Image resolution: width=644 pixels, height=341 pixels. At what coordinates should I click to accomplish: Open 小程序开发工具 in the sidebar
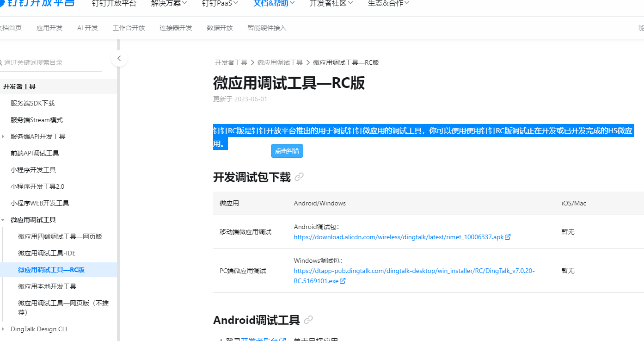33,170
